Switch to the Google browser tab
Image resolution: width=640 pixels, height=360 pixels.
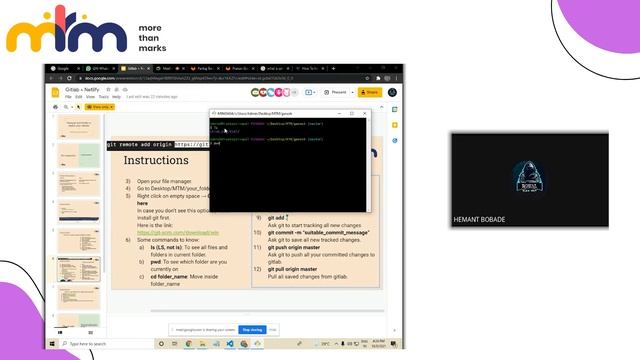tap(64, 69)
